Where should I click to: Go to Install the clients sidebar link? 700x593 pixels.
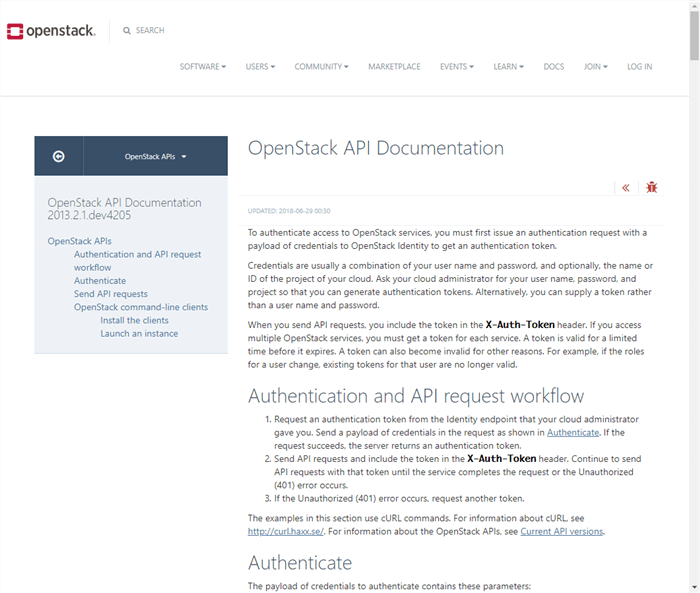pos(134,320)
